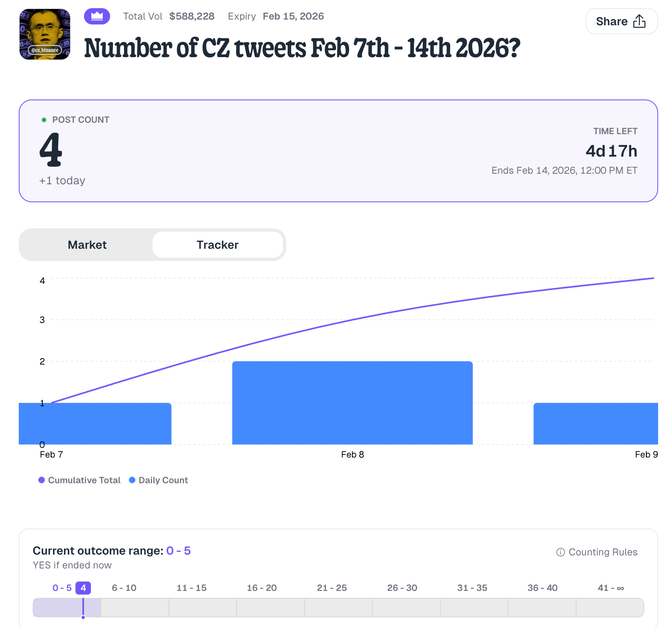
Task: Toggle the Cumulative Total legend item
Action: 80,480
